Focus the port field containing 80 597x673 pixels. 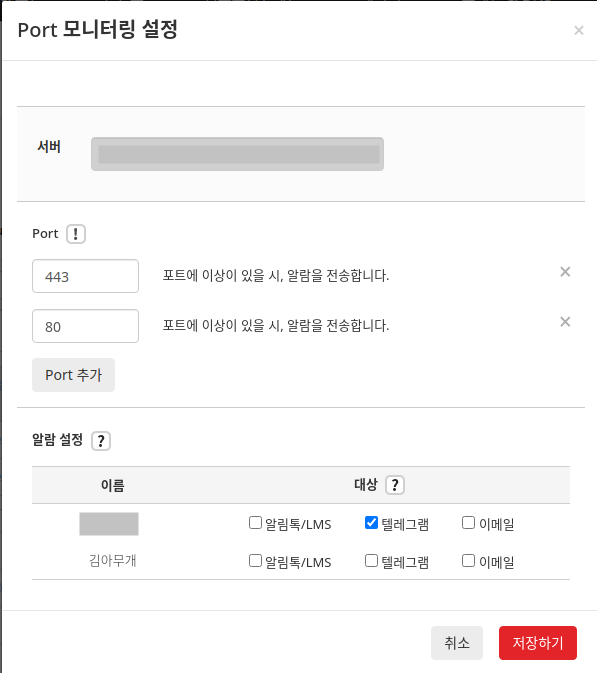(85, 326)
